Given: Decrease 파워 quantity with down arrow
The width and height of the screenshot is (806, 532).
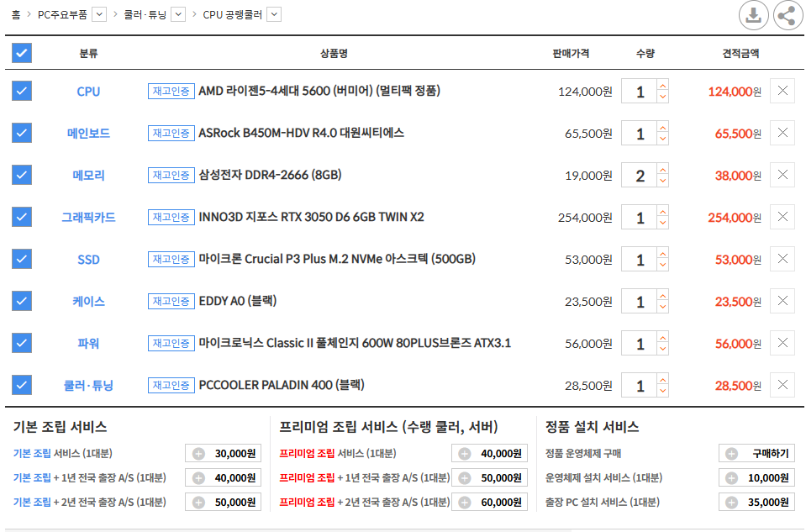Looking at the screenshot, I should [662, 349].
